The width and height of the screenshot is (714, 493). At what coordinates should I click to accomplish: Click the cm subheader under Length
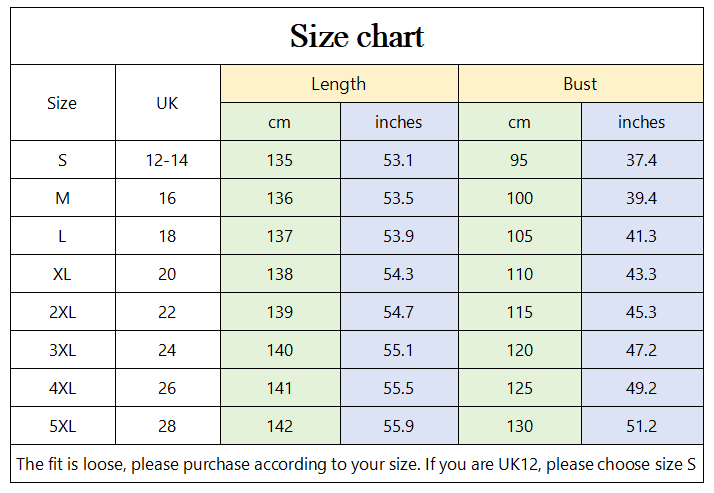click(x=279, y=122)
